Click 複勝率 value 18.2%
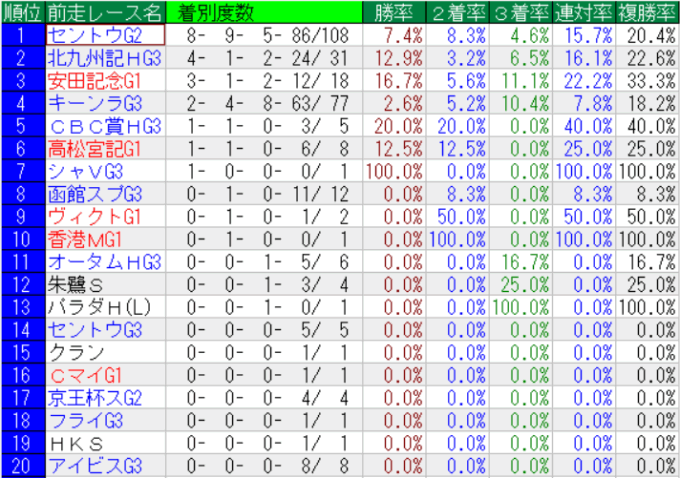680x478 pixels. [x=651, y=103]
